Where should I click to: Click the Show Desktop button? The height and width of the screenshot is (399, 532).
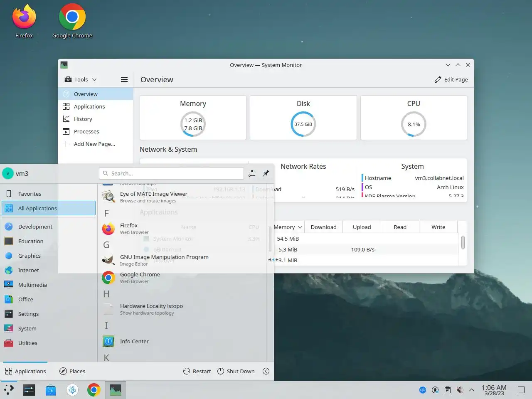pos(521,390)
